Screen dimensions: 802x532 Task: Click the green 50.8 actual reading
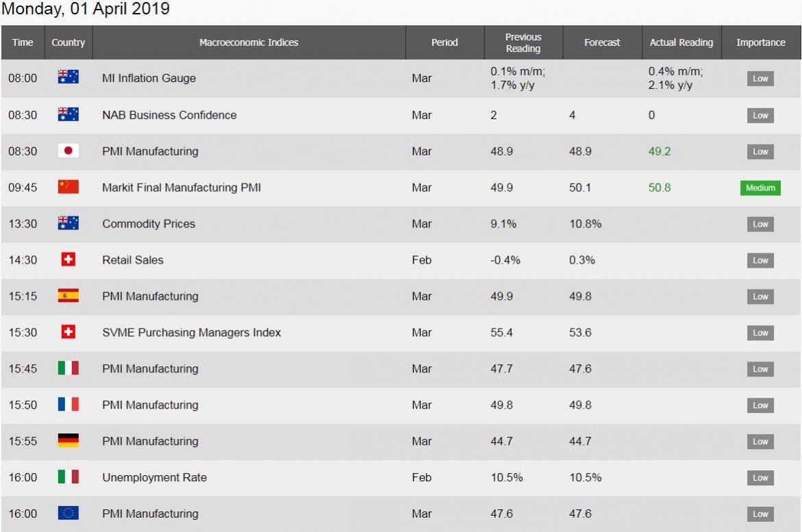click(x=660, y=188)
